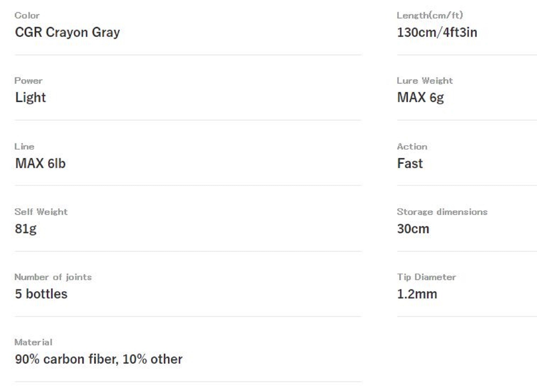Click the Self Weight label
The image size is (537, 392).
(x=41, y=212)
